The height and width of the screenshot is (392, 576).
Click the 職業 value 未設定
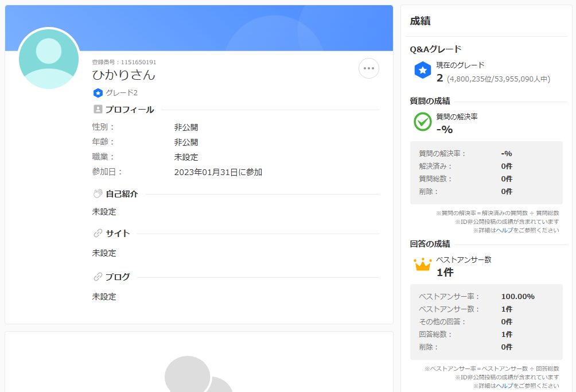pyautogui.click(x=186, y=157)
